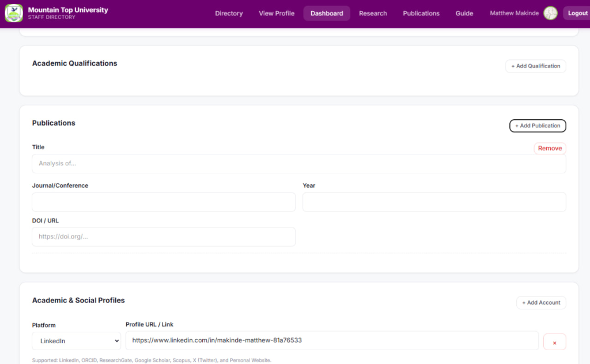Screen dimensions: 590x364
Task: Focus the publication Title input field
Action: (x=299, y=164)
